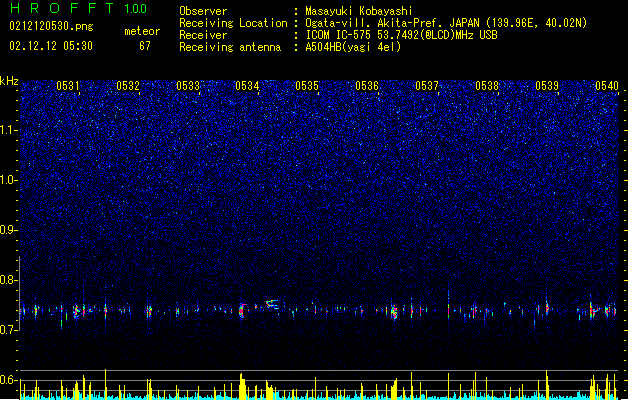
Task: Click the 0539 time marker
Action: tap(547, 86)
